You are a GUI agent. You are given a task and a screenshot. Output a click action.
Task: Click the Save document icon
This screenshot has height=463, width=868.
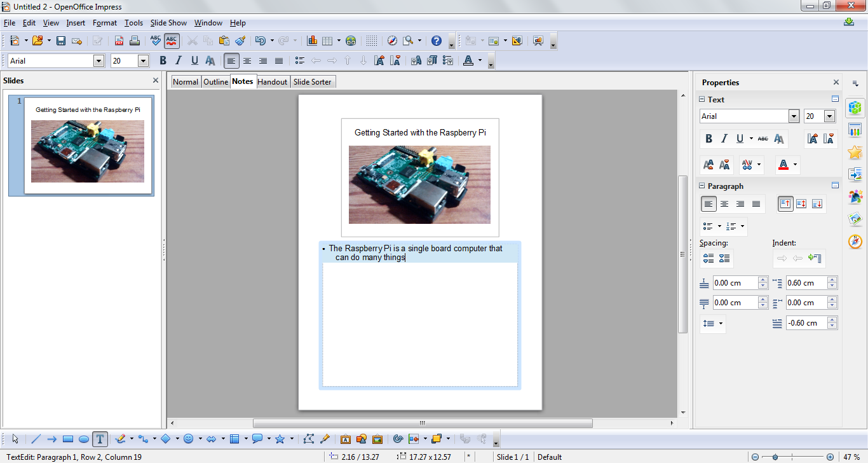pos(61,41)
